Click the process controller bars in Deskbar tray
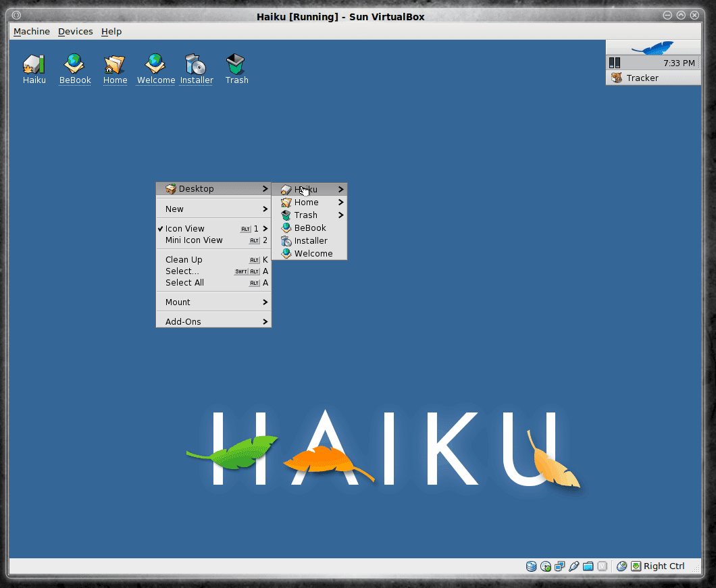This screenshot has height=588, width=716. click(x=615, y=63)
